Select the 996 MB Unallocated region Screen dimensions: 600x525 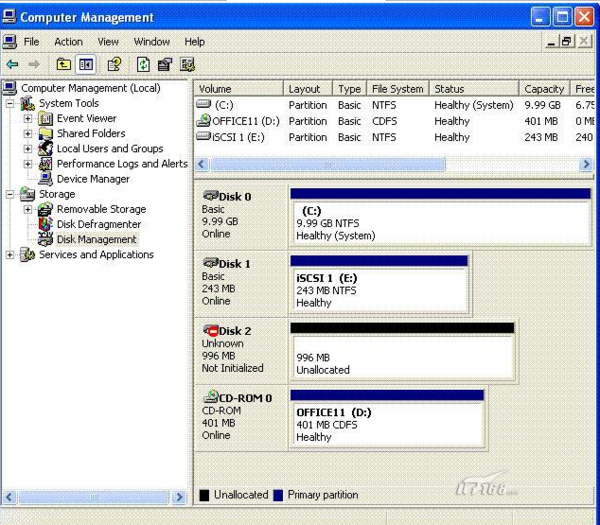pyautogui.click(x=402, y=356)
